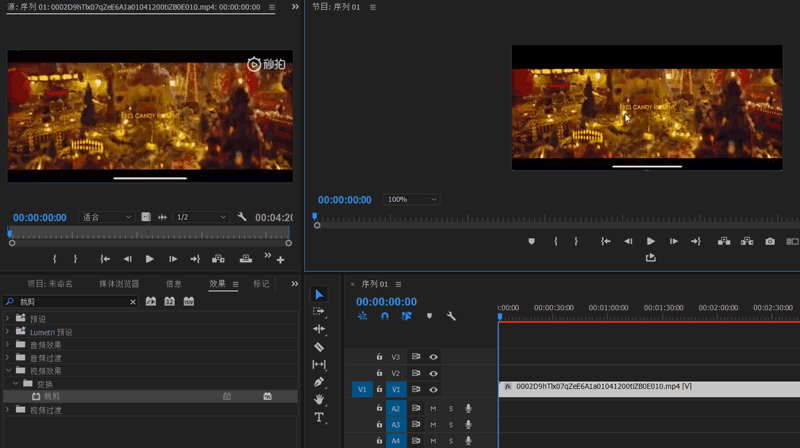Toggle V2 track eye visibility
This screenshot has width=800, height=448.
tap(433, 374)
